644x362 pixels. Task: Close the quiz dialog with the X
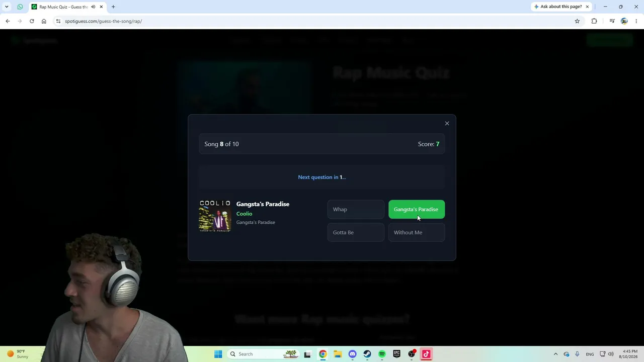point(447,123)
